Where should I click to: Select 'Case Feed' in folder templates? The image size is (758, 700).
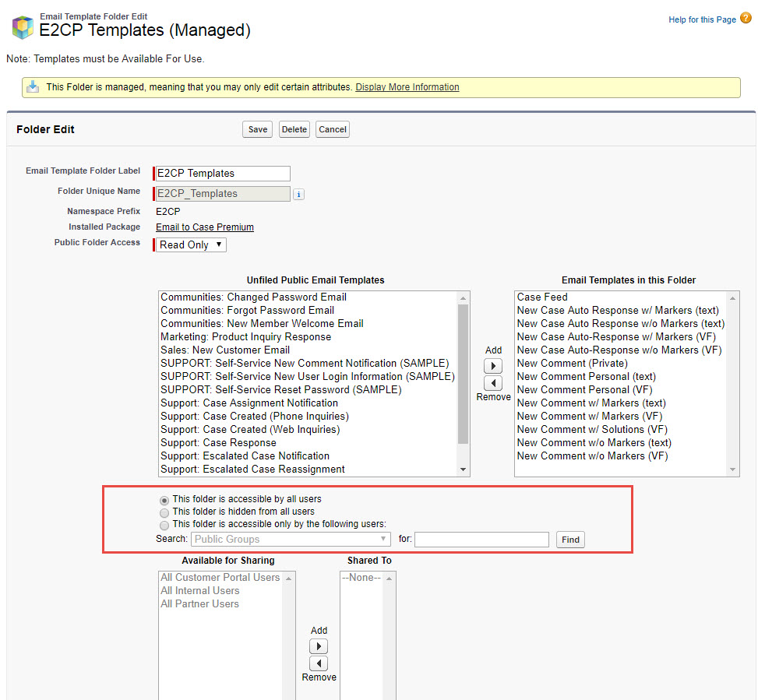542,297
